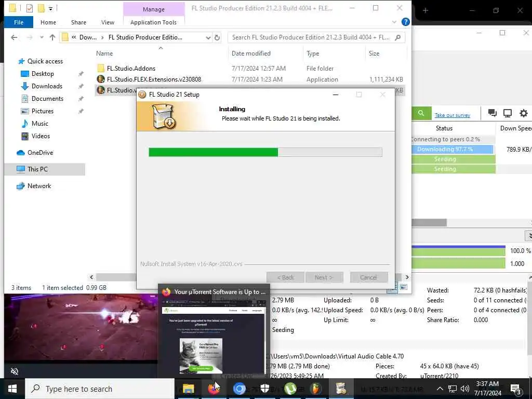Refresh the current folder view
Viewport: 532px width, 399px height.
coord(217,37)
